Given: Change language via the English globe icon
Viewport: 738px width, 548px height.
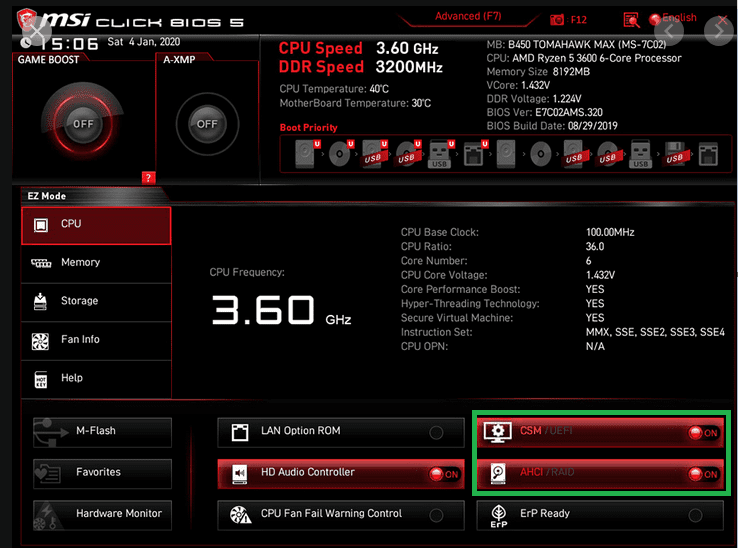Looking at the screenshot, I should 655,19.
